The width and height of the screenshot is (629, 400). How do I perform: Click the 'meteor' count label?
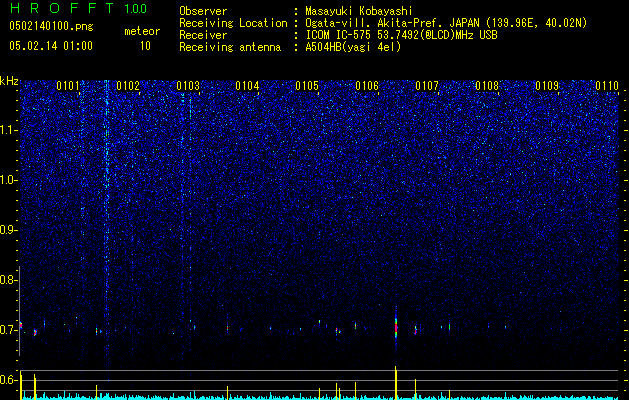click(x=142, y=31)
